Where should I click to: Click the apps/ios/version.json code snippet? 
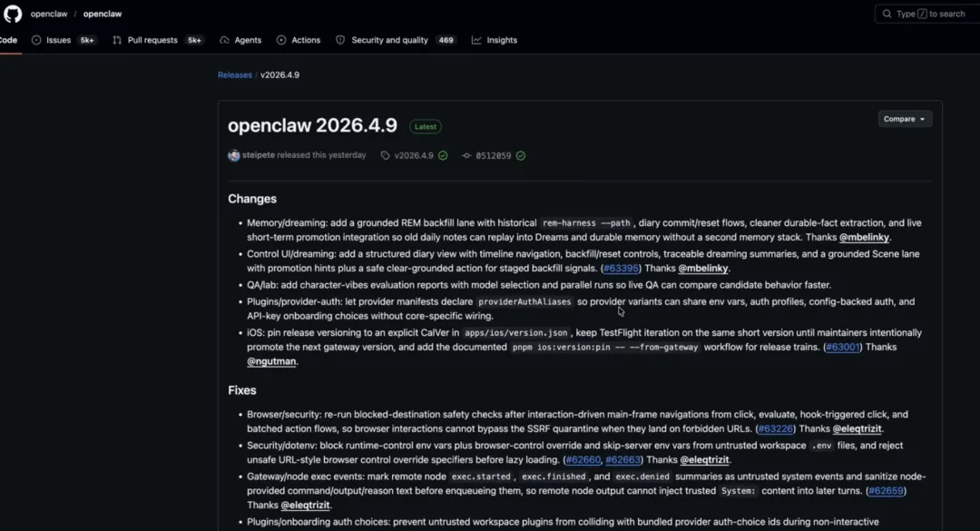tap(516, 333)
